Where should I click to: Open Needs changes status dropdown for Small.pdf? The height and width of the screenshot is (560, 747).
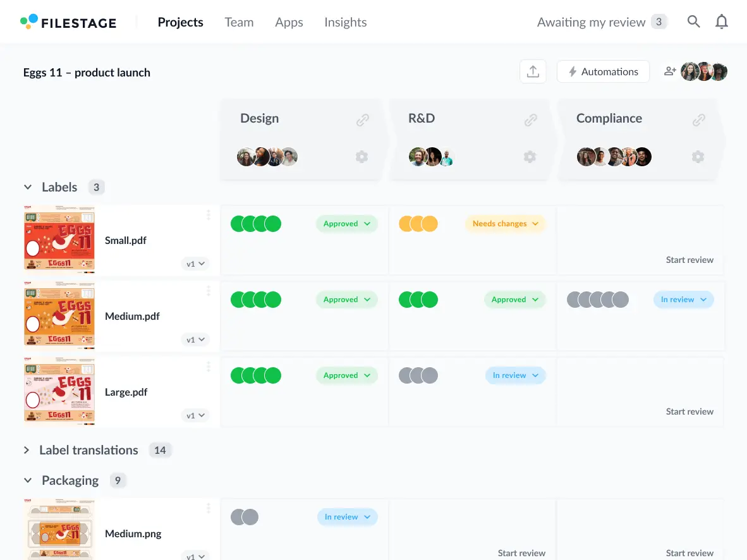click(x=505, y=224)
